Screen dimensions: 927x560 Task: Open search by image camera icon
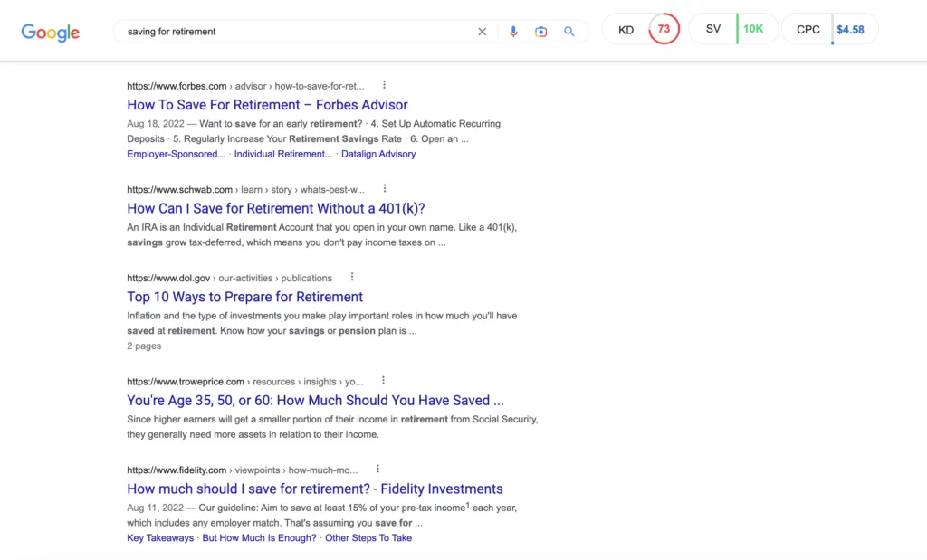(x=540, y=32)
